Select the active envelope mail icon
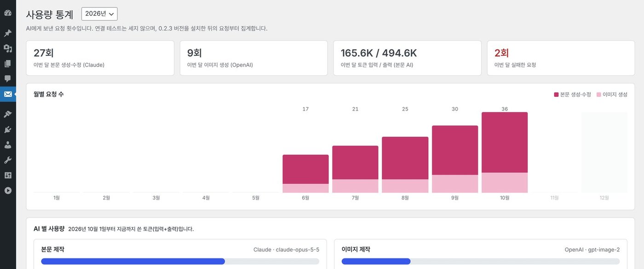Image resolution: width=644 pixels, height=269 pixels. pos(8,94)
